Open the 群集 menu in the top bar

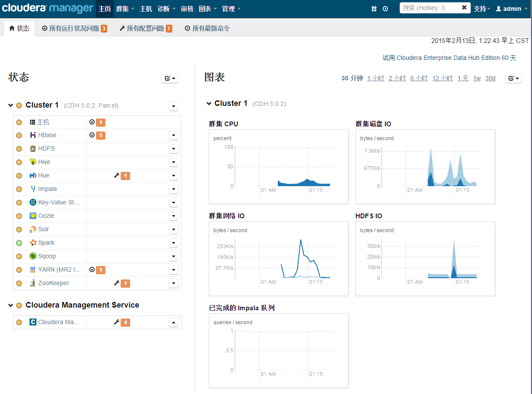[x=125, y=9]
